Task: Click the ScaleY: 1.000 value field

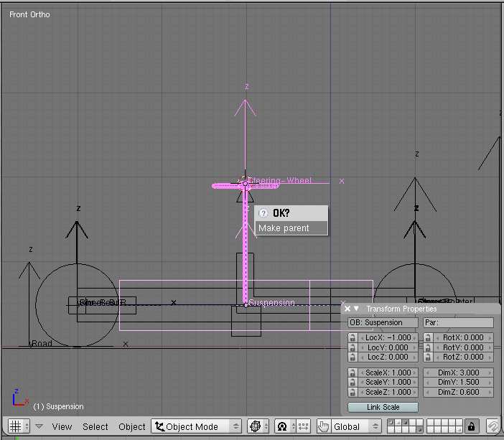Action: click(388, 382)
